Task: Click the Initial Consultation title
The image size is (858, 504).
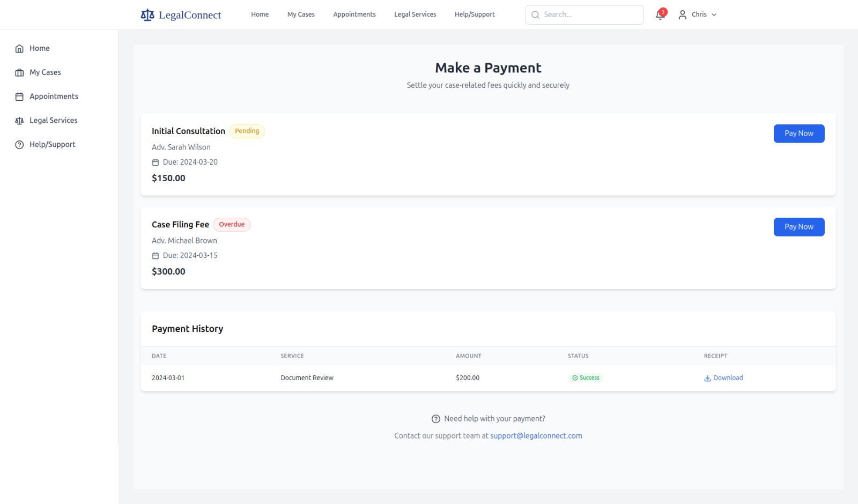Action: 188,131
